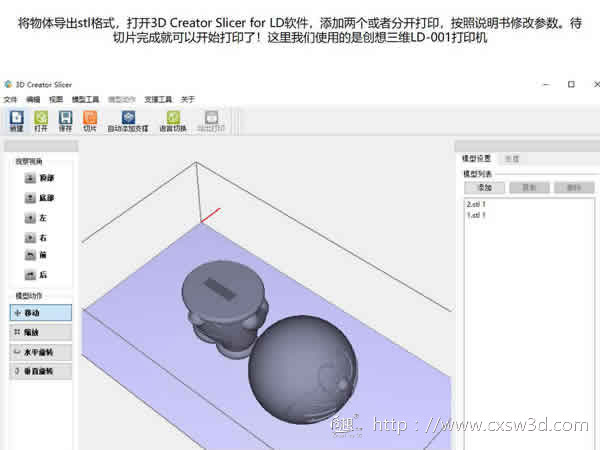Switch to the top (顶部) view icon
The width and height of the screenshot is (600, 450).
(30, 178)
